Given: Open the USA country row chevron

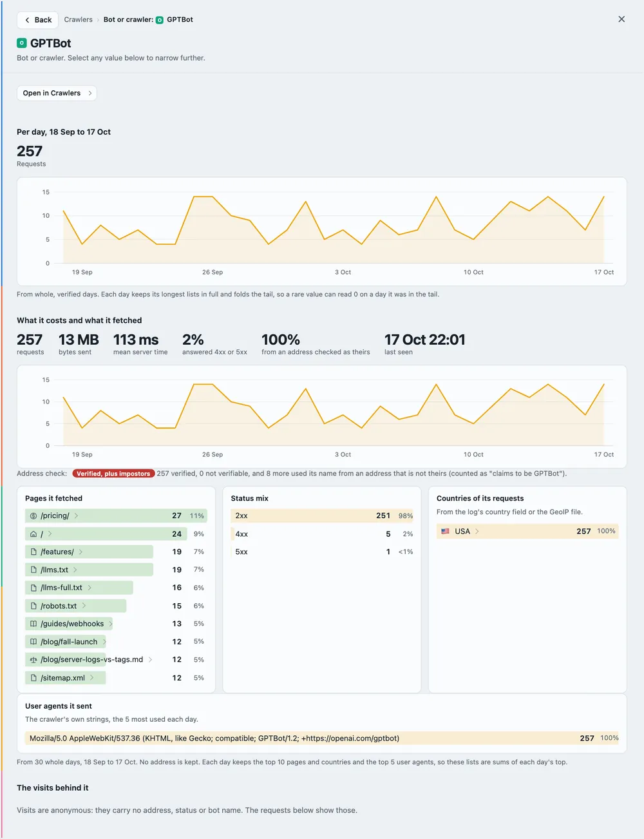Looking at the screenshot, I should [x=477, y=532].
